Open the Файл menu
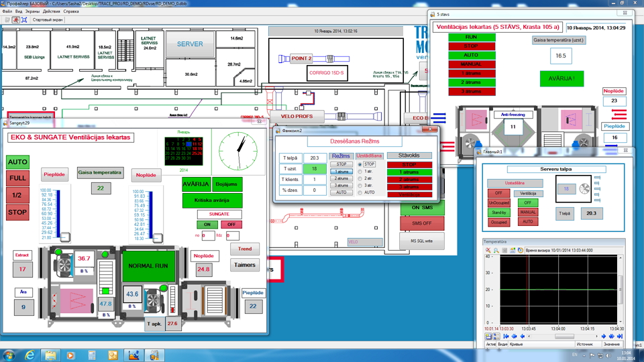The height and width of the screenshot is (362, 644). [7, 11]
